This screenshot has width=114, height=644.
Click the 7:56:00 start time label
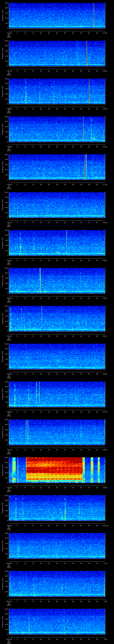click(x=9, y=412)
